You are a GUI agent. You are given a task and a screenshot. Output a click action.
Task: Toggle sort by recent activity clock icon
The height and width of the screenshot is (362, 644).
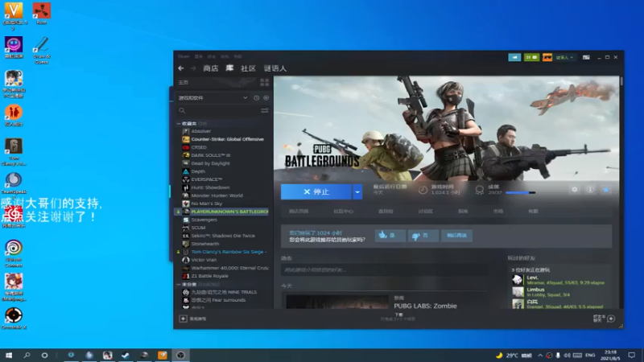click(256, 97)
